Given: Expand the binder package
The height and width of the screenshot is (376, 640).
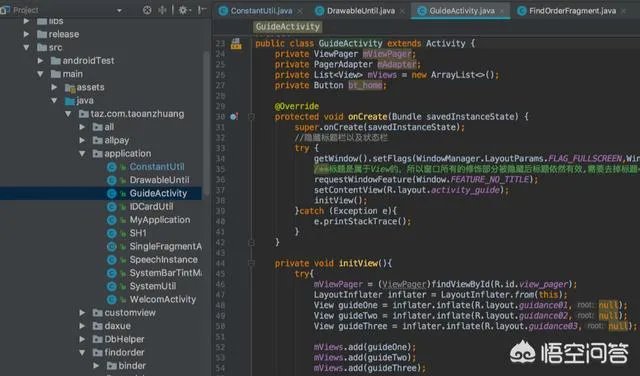Looking at the screenshot, I should click(96, 365).
